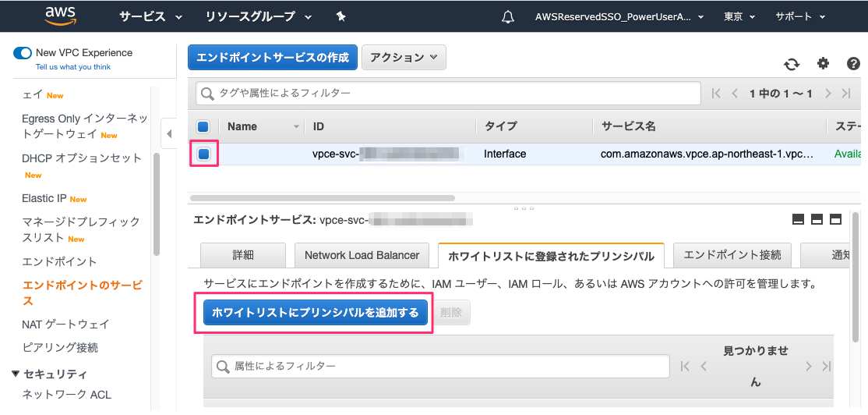Image resolution: width=868 pixels, height=415 pixels.
Task: Click エンドポイントサービスの作成 button
Action: 273,57
